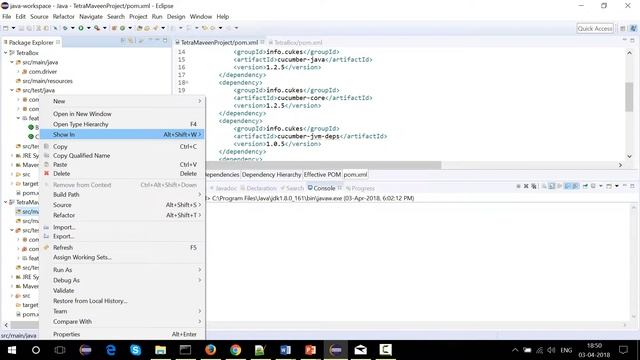Collapse the TetraBox project tree node
The image size is (640, 360).
(6, 53)
